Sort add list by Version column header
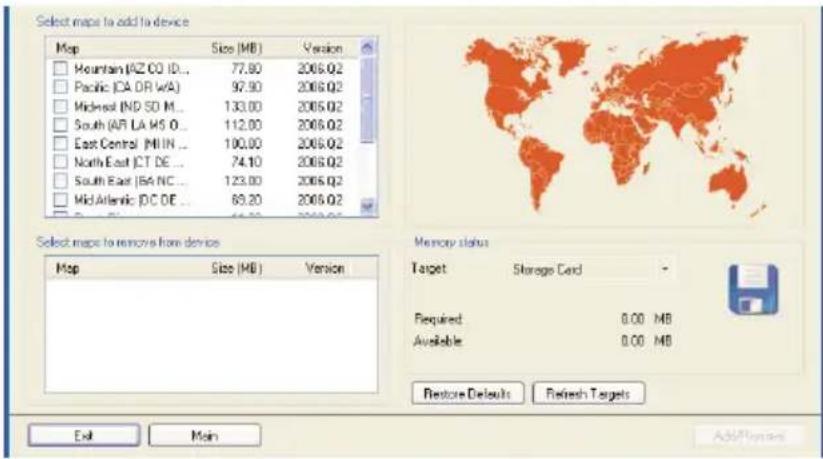The image size is (823, 459). [323, 48]
